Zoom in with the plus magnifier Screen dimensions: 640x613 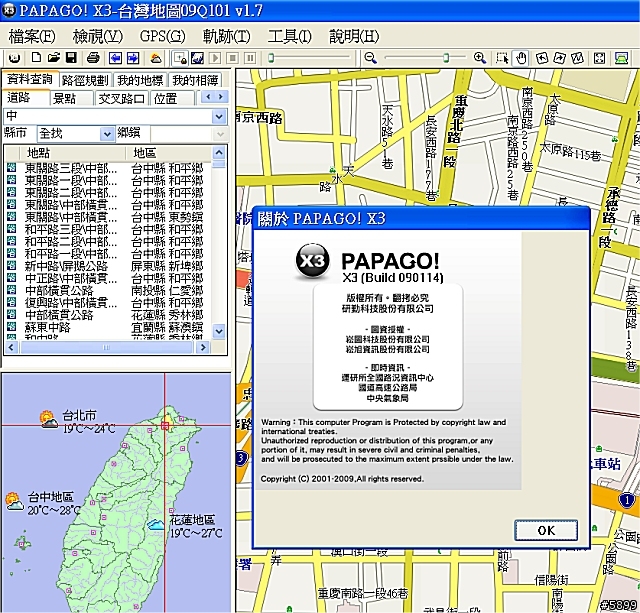point(480,58)
